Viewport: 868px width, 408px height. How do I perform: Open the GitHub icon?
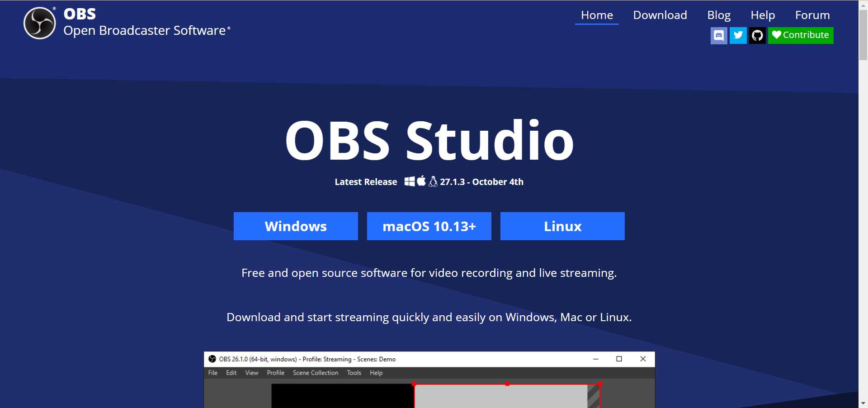tap(757, 35)
